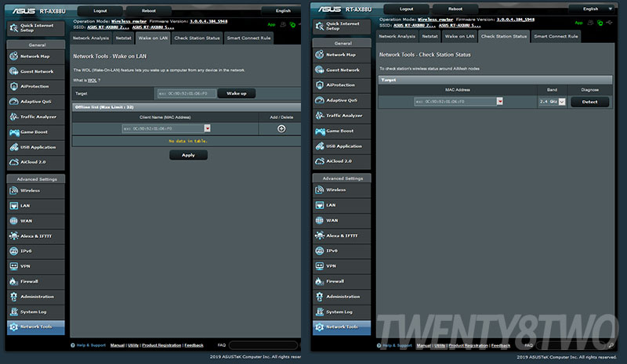Screen dimensions: 627x364
Task: Click "No data in table." message
Action: 188,141
